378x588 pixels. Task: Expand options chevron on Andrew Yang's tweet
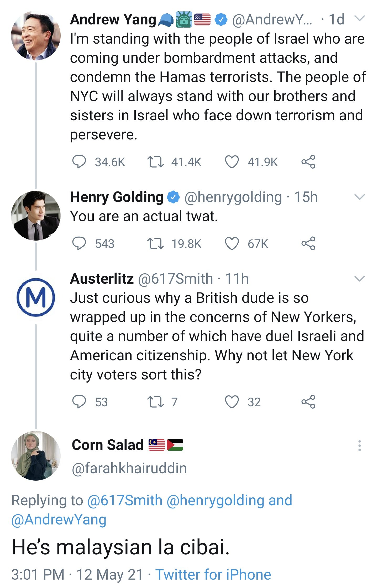click(x=359, y=18)
